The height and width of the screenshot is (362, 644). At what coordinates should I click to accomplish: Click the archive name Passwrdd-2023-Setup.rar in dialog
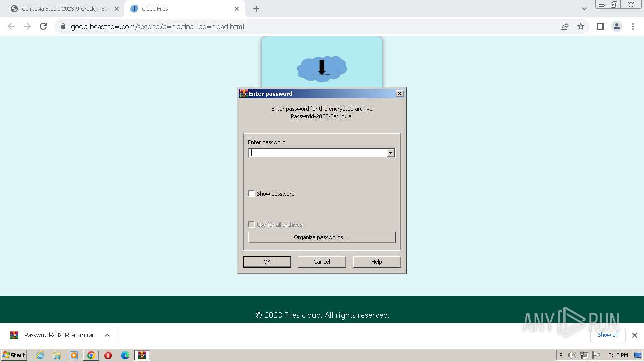[322, 116]
